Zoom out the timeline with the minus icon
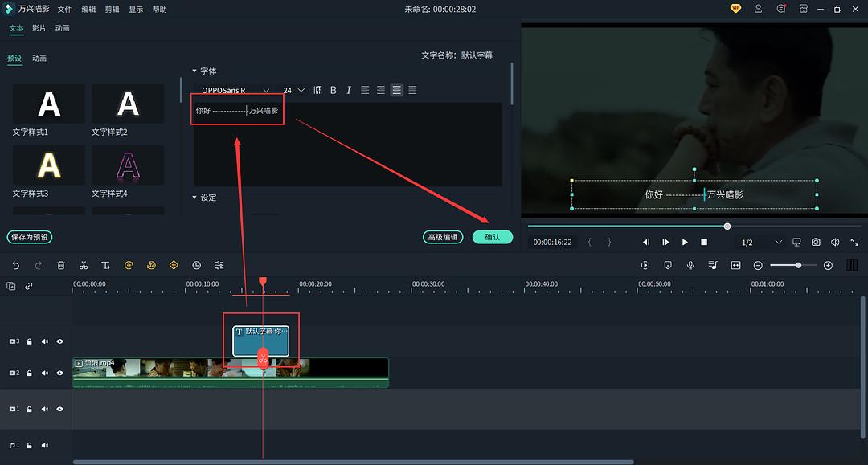The image size is (868, 465). pos(759,265)
